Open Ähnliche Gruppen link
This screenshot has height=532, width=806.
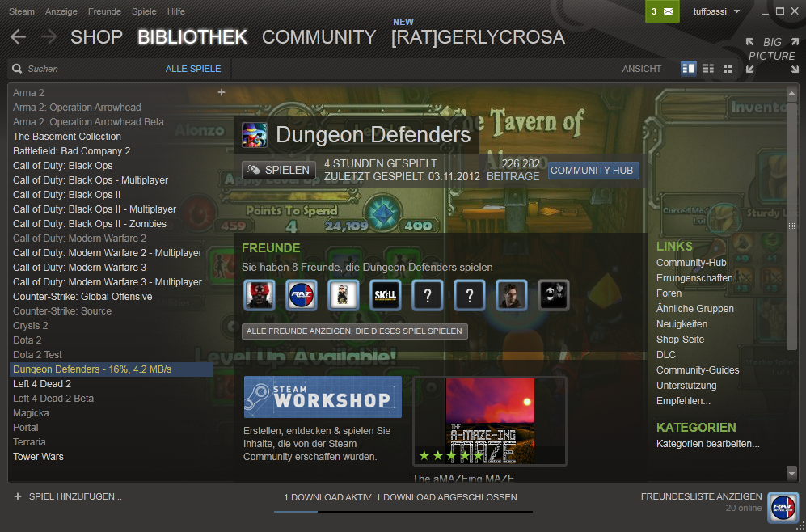click(x=695, y=309)
